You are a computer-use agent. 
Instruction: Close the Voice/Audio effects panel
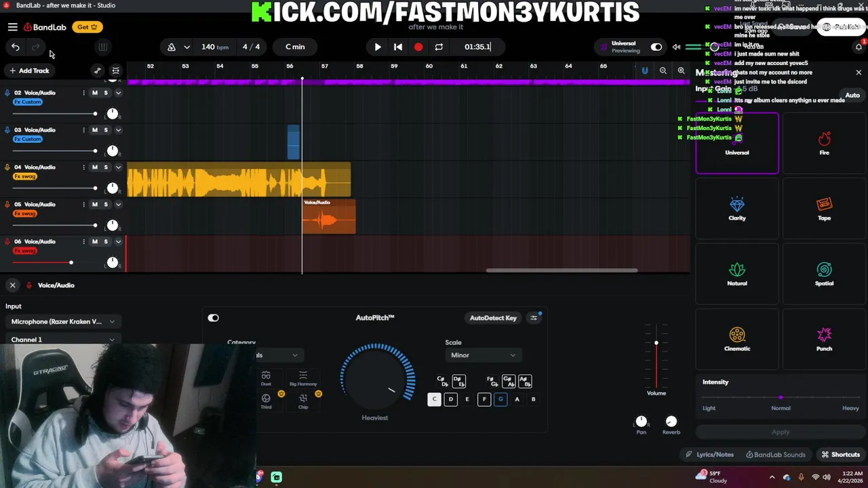(12, 285)
